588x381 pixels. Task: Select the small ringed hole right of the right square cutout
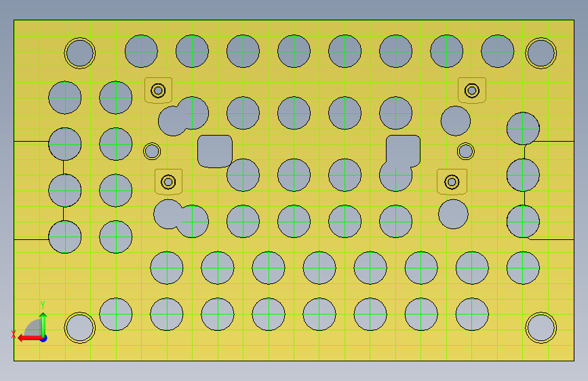[466, 151]
